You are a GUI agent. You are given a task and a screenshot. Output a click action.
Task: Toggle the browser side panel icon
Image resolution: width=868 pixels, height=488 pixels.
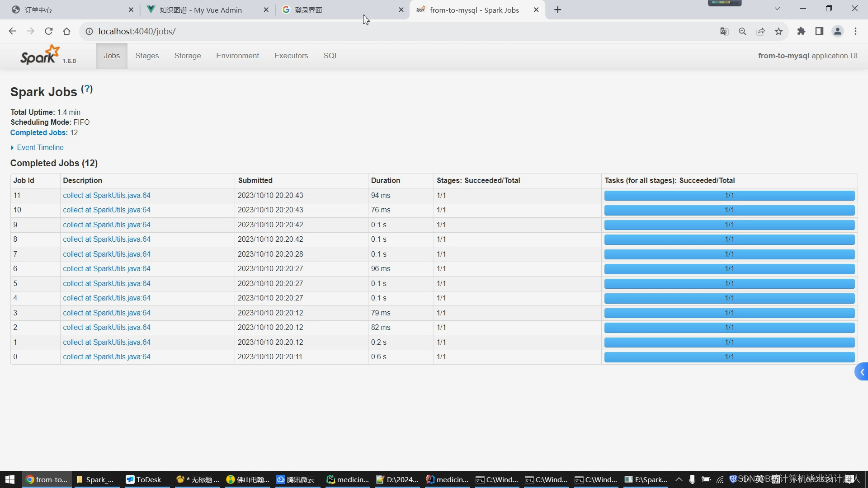[x=819, y=31]
